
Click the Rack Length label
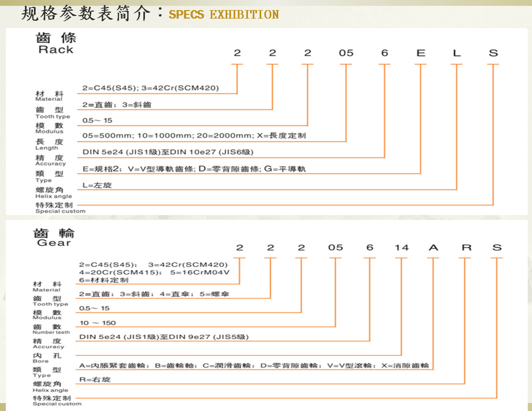[49, 144]
